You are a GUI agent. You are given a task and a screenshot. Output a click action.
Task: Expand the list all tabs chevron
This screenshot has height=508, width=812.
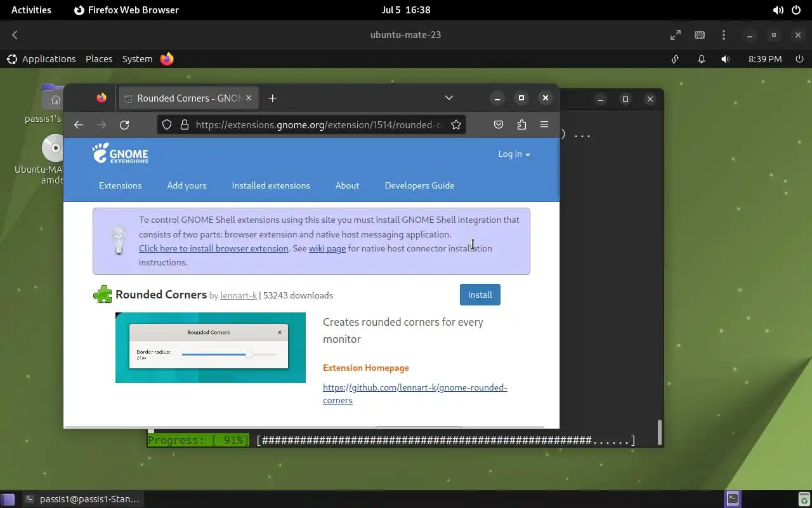point(449,98)
